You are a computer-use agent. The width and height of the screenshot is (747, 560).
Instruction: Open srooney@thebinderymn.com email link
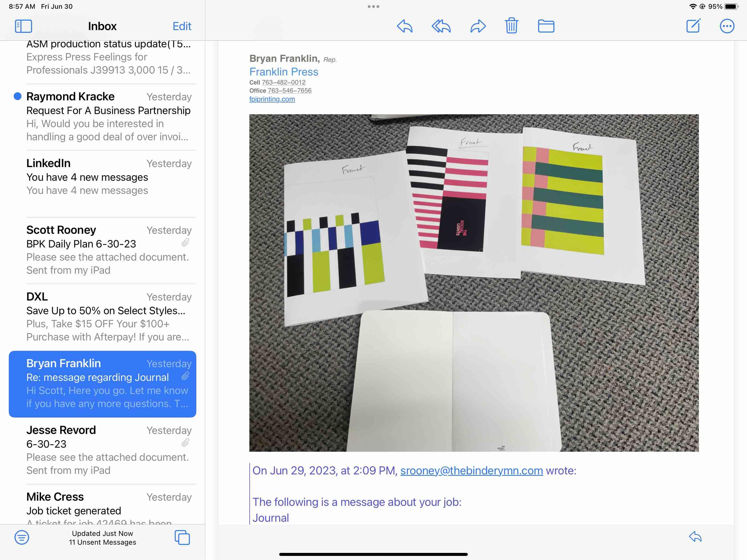pyautogui.click(x=471, y=471)
